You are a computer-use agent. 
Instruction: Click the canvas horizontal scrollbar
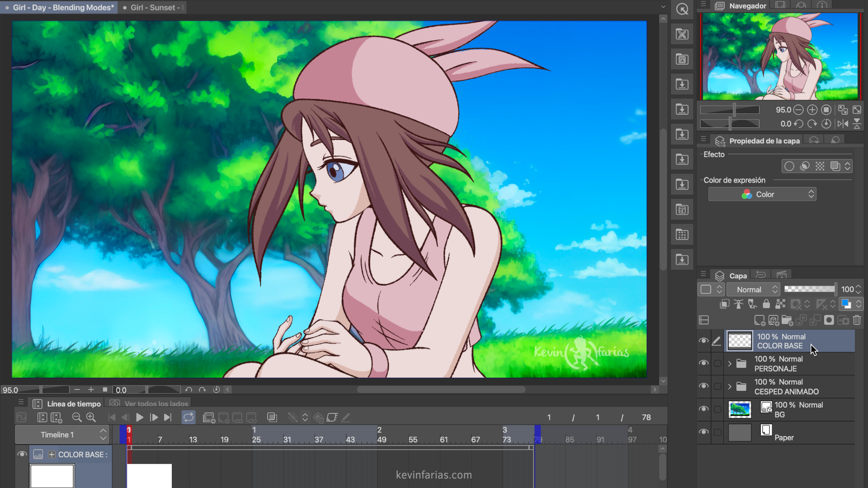coord(441,389)
